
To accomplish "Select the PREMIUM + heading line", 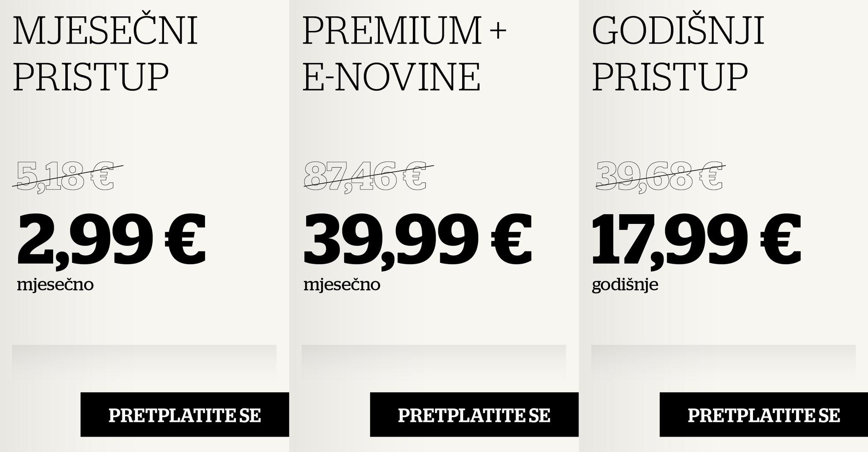I will pos(404,31).
